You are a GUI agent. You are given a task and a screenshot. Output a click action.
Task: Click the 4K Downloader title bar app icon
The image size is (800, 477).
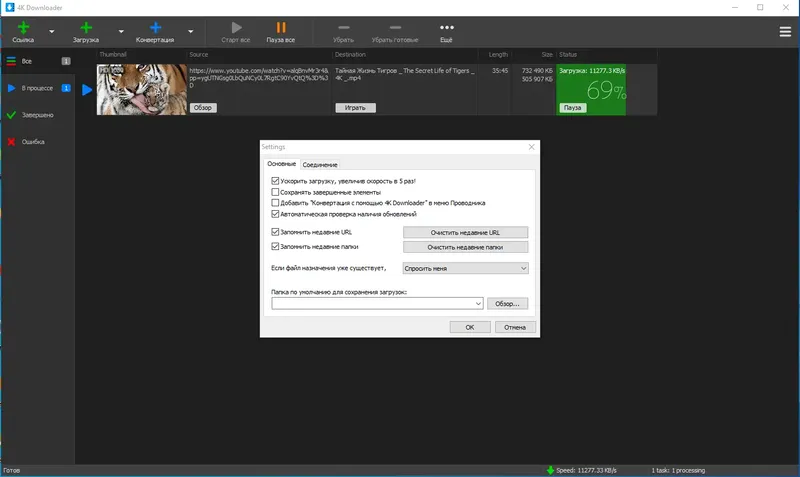pyautogui.click(x=10, y=7)
